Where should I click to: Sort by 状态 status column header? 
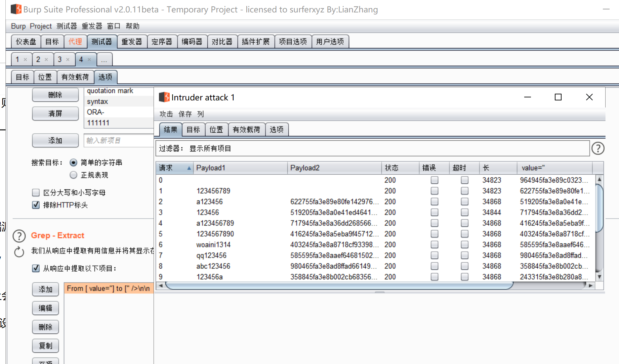pos(401,168)
